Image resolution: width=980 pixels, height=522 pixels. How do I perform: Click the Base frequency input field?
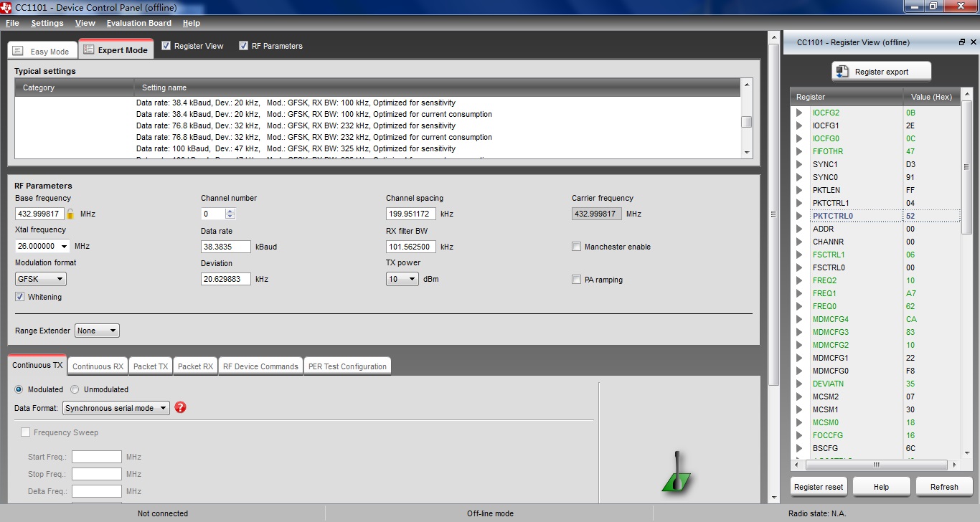pyautogui.click(x=39, y=214)
